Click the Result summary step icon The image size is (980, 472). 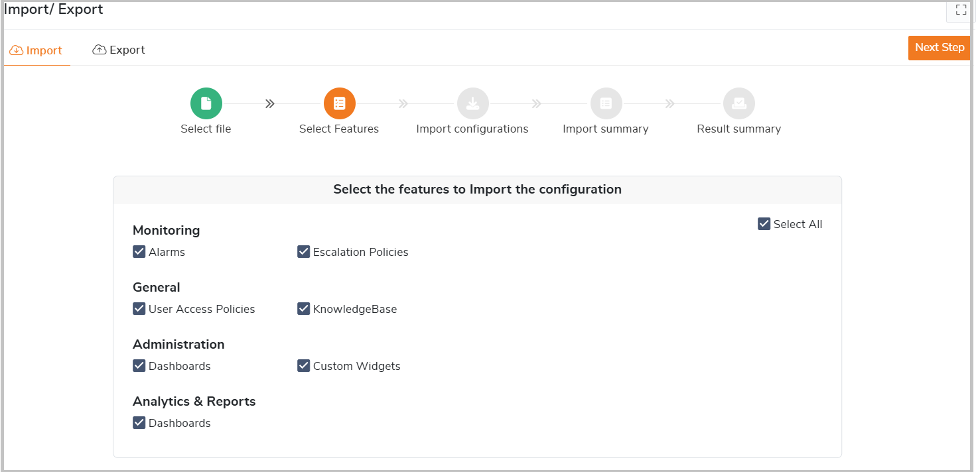(x=739, y=103)
